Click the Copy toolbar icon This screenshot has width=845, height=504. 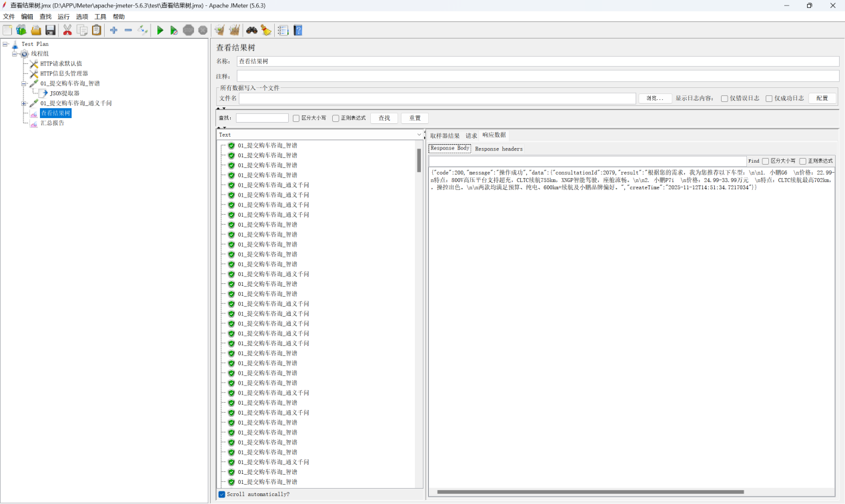coord(82,30)
